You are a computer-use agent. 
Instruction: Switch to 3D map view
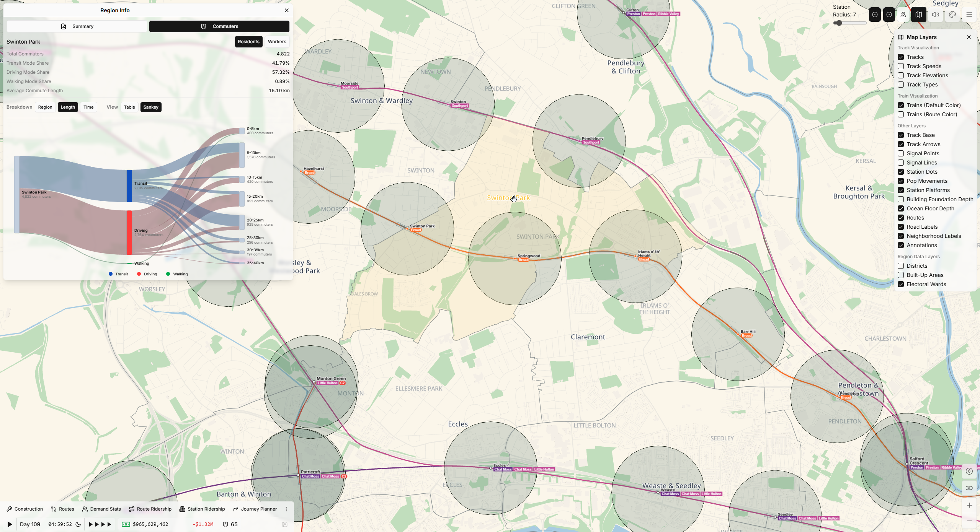point(969,488)
